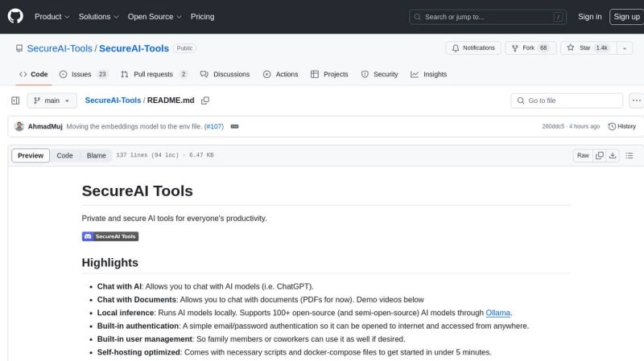Switch to the Discussions tab
The width and height of the screenshot is (644, 361).
(x=225, y=74)
